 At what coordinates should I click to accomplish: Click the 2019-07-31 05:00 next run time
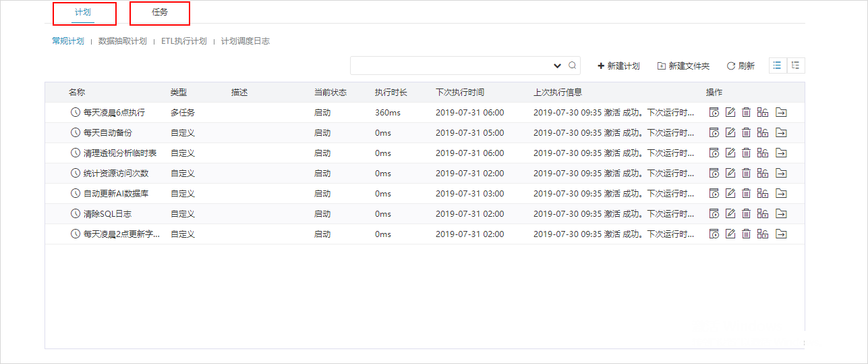[x=470, y=133]
